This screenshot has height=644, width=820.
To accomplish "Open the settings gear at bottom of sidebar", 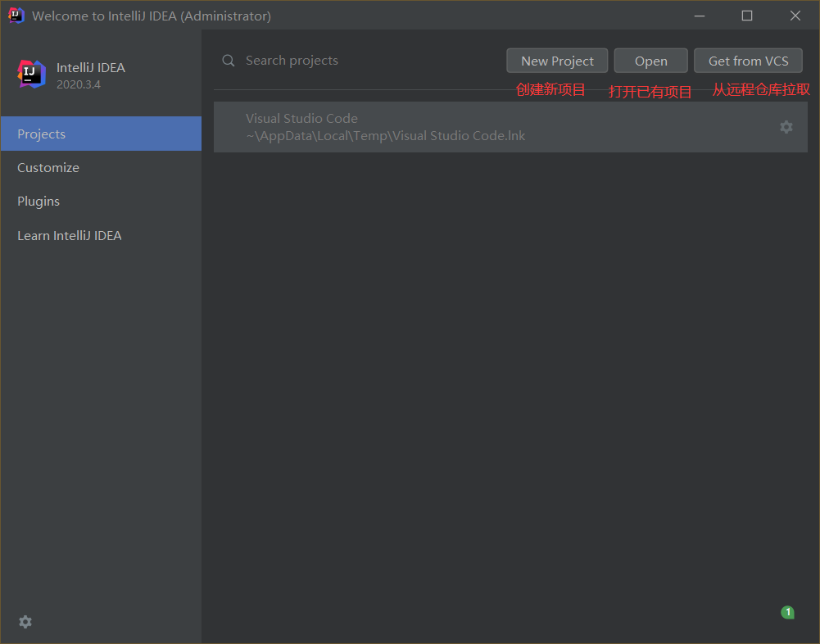I will click(x=25, y=622).
